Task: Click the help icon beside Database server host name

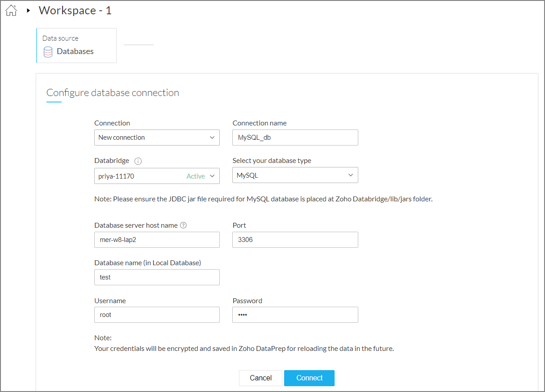Action: point(183,225)
